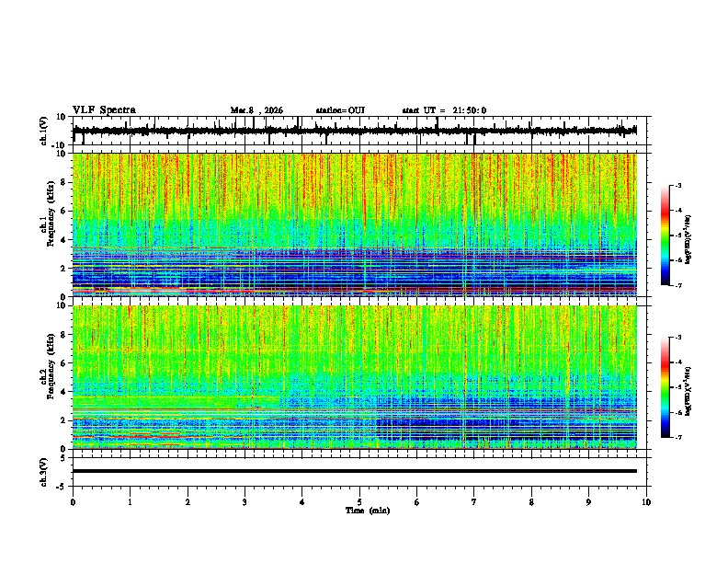Viewport: 728px width, 563px height.
Task: Click time axis tick label "8"
Action: click(x=531, y=502)
